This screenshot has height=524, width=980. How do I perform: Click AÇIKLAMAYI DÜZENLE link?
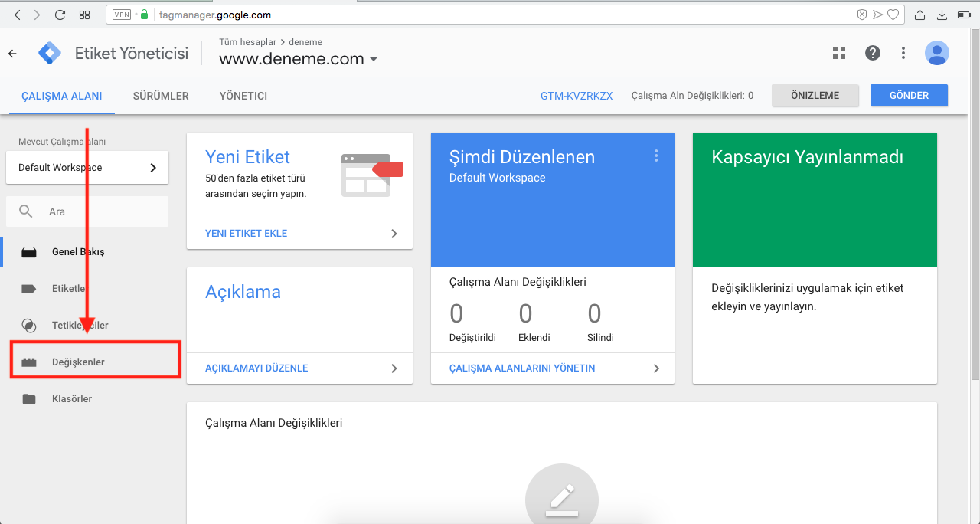pyautogui.click(x=256, y=368)
